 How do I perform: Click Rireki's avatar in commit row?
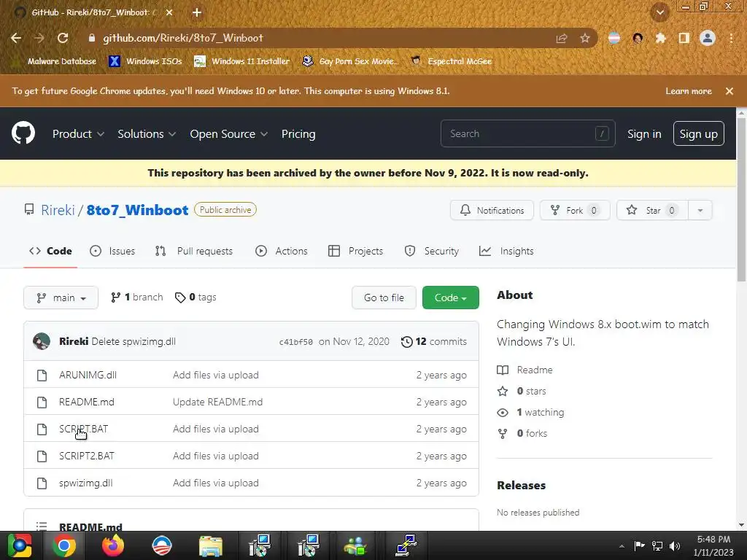coord(42,341)
